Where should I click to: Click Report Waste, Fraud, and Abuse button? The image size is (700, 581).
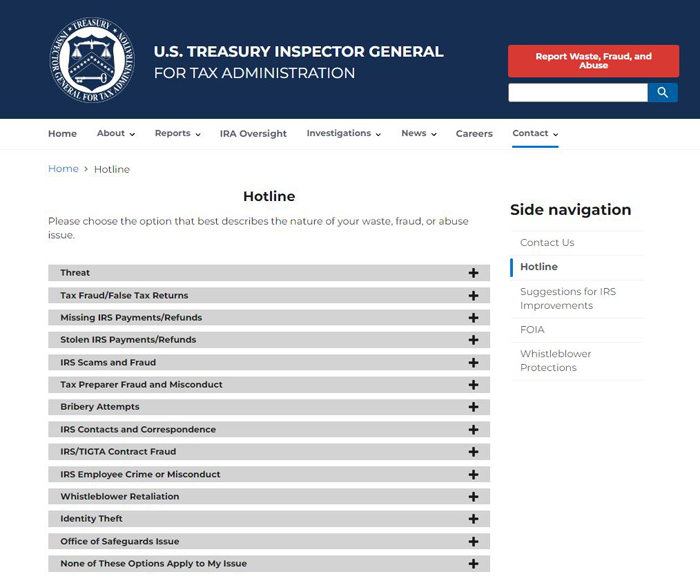(x=593, y=61)
